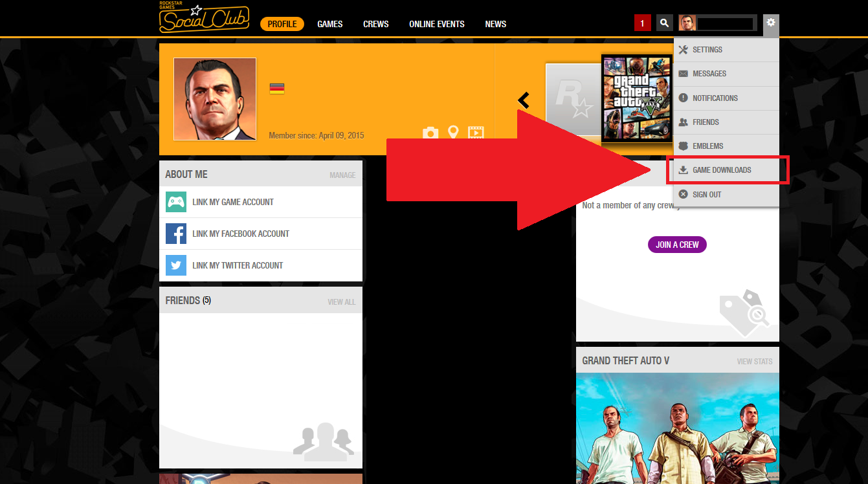The width and height of the screenshot is (868, 484).
Task: Click the Twitter bird icon
Action: (176, 265)
